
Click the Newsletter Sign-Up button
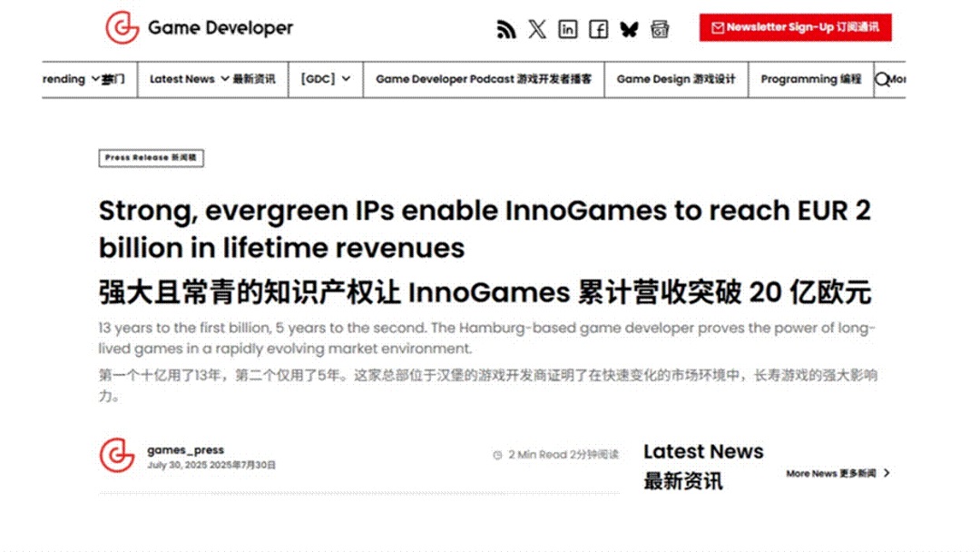pyautogui.click(x=796, y=27)
